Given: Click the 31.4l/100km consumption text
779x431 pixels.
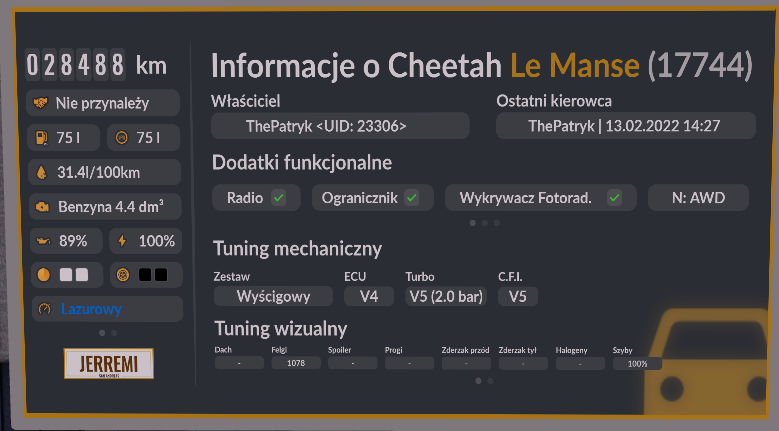Looking at the screenshot, I should pyautogui.click(x=98, y=172).
